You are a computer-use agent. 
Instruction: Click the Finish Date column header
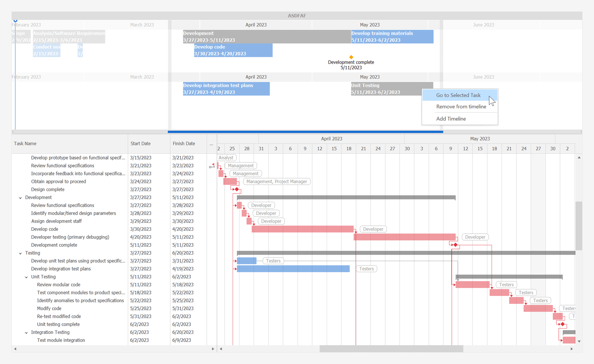[x=188, y=144]
